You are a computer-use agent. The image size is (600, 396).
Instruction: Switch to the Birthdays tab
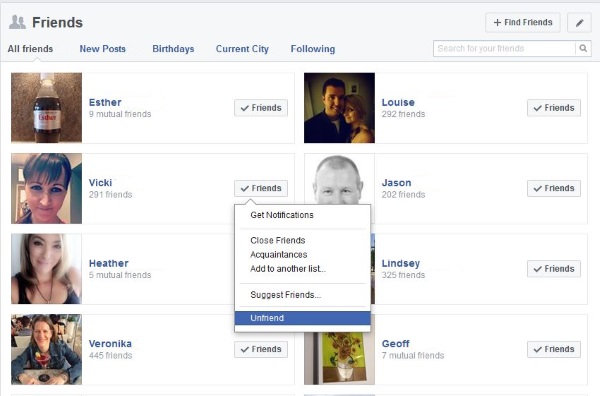173,49
